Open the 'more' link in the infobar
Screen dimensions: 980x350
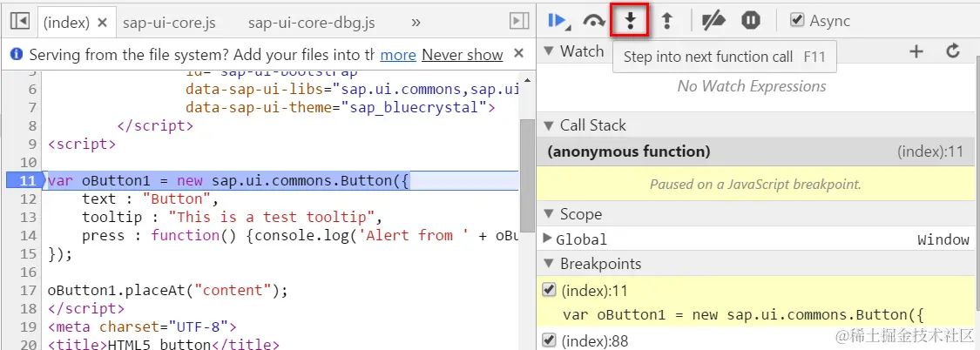(398, 55)
